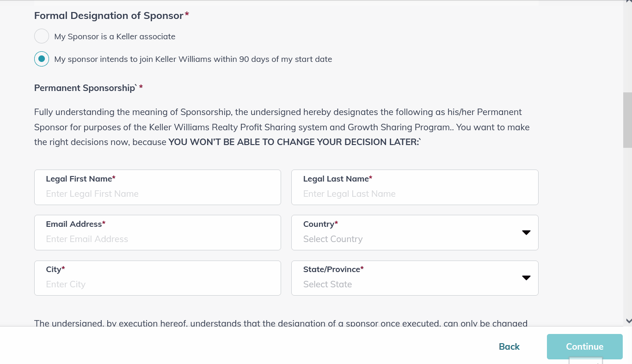Click the State/Province dropdown arrow icon
The width and height of the screenshot is (632, 364).
526,278
